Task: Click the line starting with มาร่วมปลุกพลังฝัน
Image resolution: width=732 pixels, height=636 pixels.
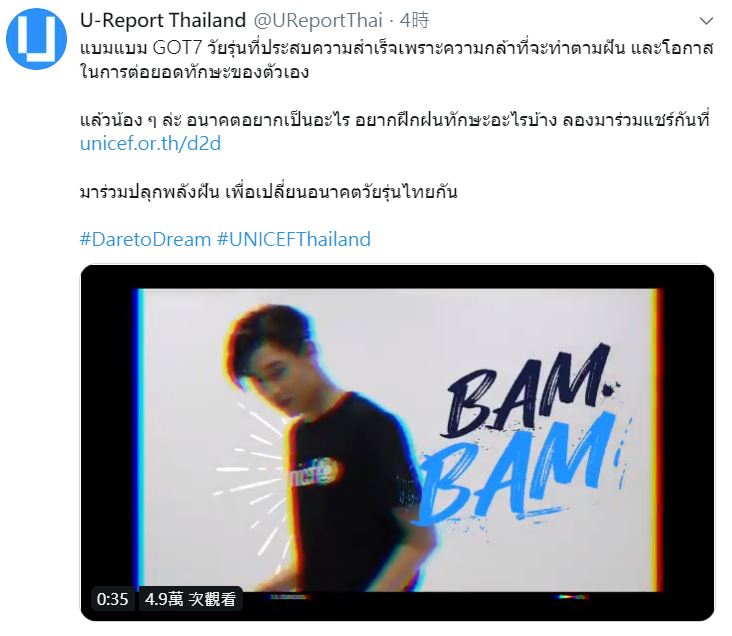Action: pyautogui.click(x=268, y=192)
